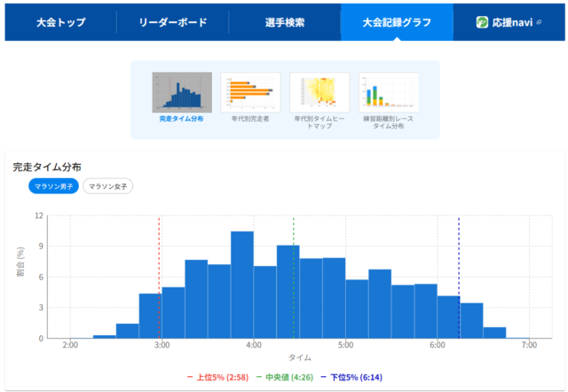The height and width of the screenshot is (392, 568).
Task: Open the 年代別タイムヒートマップ heatmap thumbnail
Action: pos(319,91)
